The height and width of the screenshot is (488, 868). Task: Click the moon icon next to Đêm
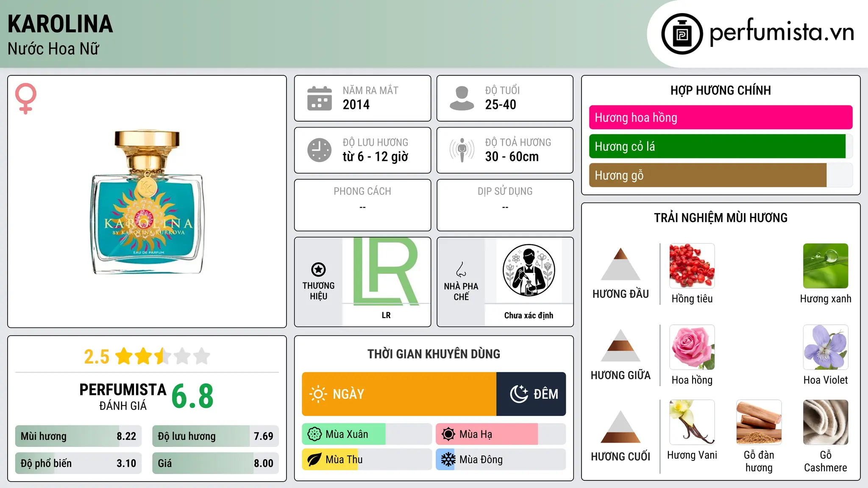click(x=519, y=394)
